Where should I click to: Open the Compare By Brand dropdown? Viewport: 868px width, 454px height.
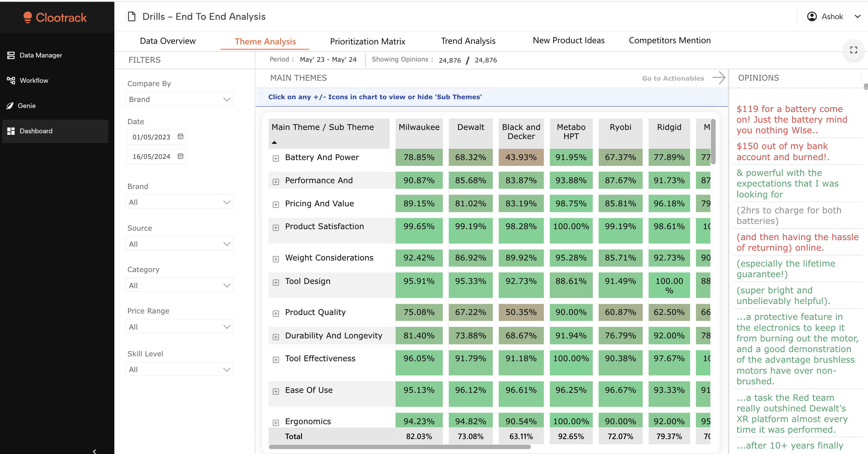coord(179,100)
